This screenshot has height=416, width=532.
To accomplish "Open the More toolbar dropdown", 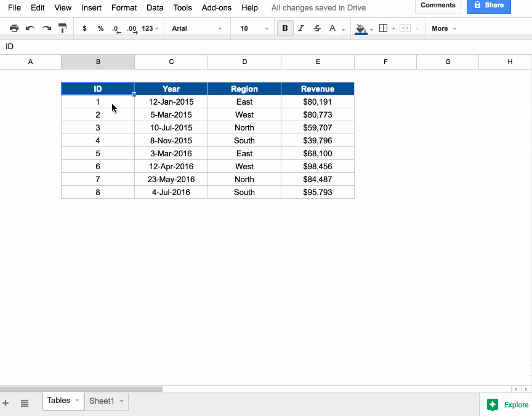I will [443, 28].
